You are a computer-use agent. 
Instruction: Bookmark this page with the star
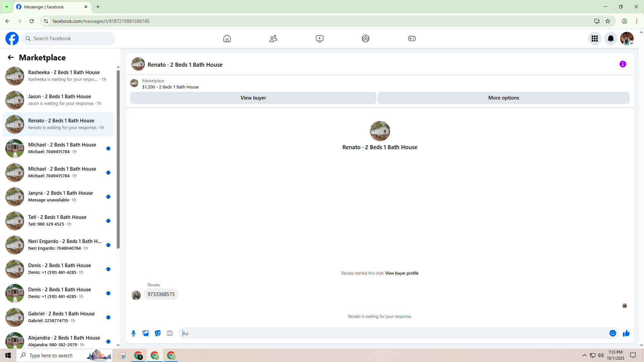(608, 21)
